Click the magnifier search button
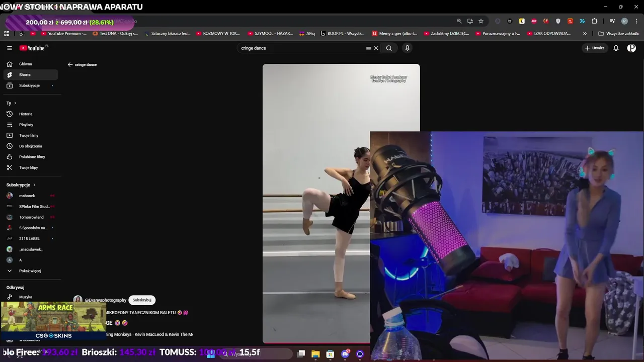The width and height of the screenshot is (644, 362). click(389, 48)
